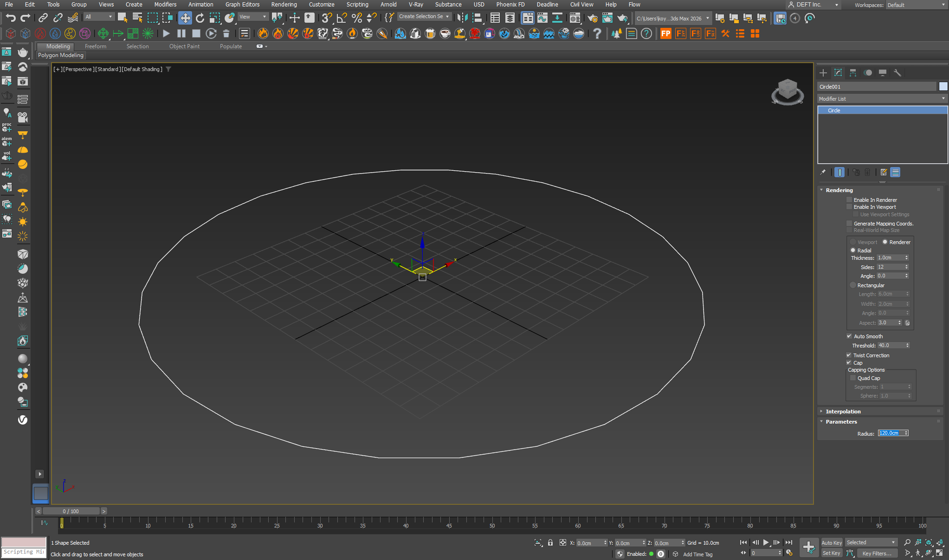Viewport: 949px width, 560px height.
Task: Enable the Enable In Viewport checkbox
Action: [x=849, y=207]
